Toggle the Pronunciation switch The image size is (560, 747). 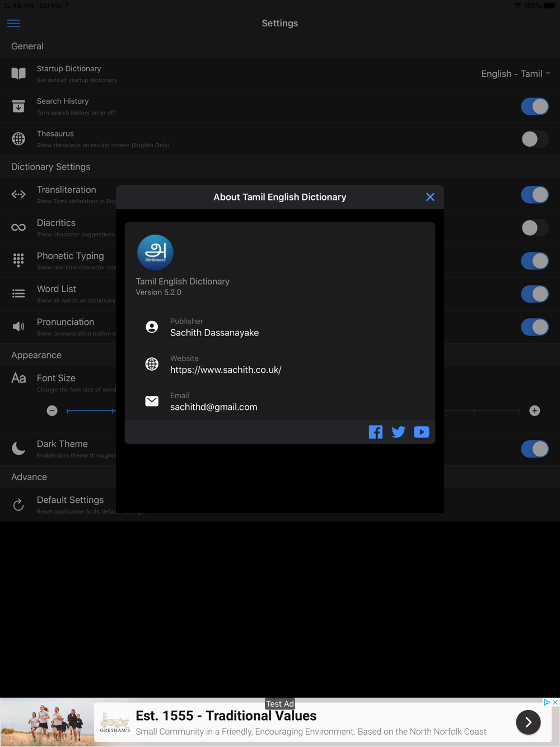click(535, 327)
